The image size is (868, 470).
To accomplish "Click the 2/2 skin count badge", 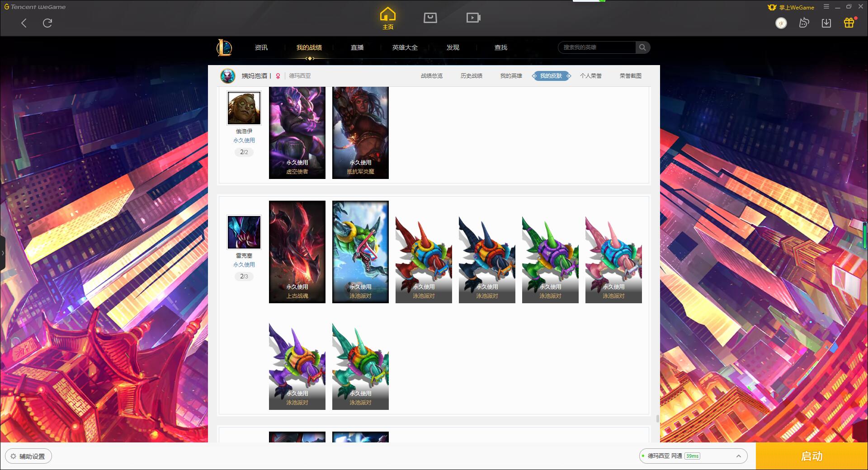I will pos(244,152).
